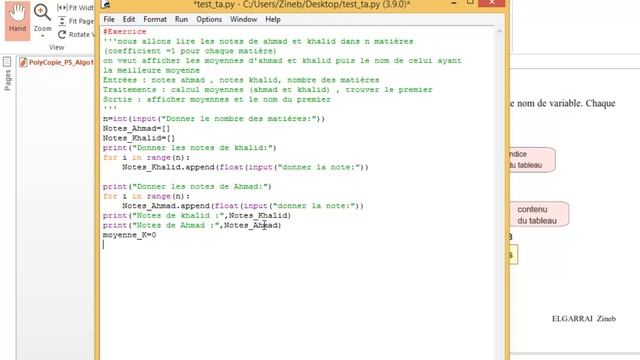
Task: Click 'Donner le nombre des matières:' string
Action: coord(239,119)
